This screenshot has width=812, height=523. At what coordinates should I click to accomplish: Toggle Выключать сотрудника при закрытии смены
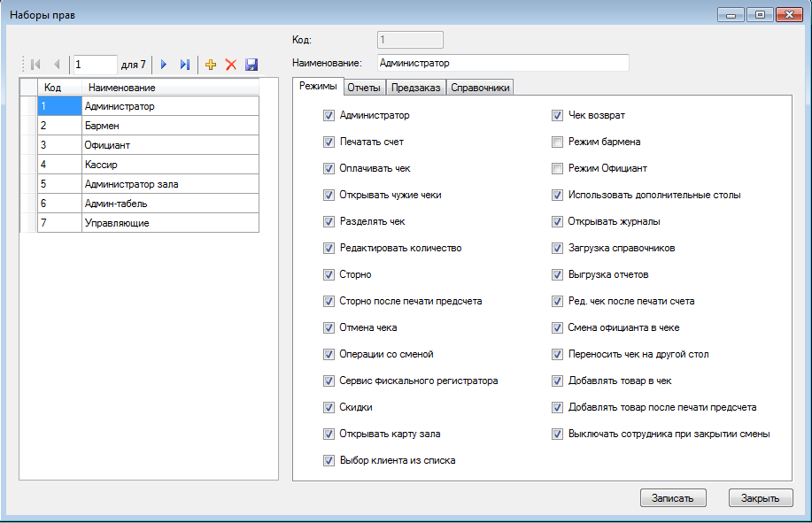coord(557,434)
